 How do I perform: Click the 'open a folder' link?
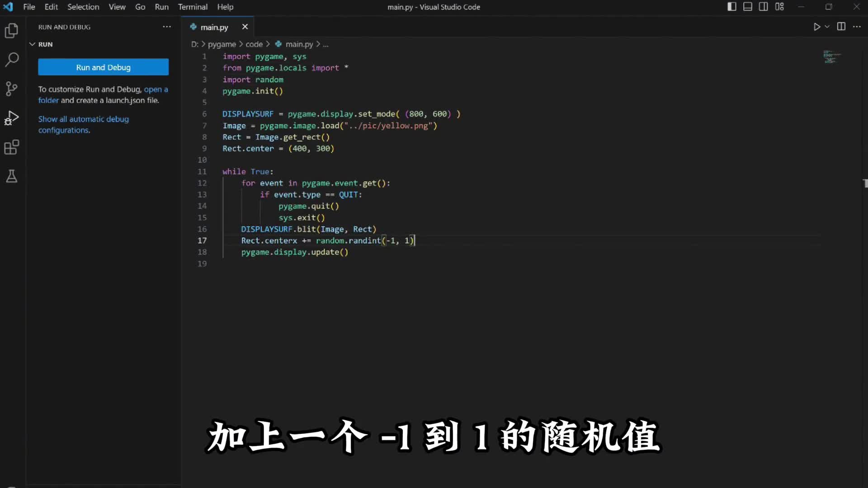pyautogui.click(x=156, y=89)
